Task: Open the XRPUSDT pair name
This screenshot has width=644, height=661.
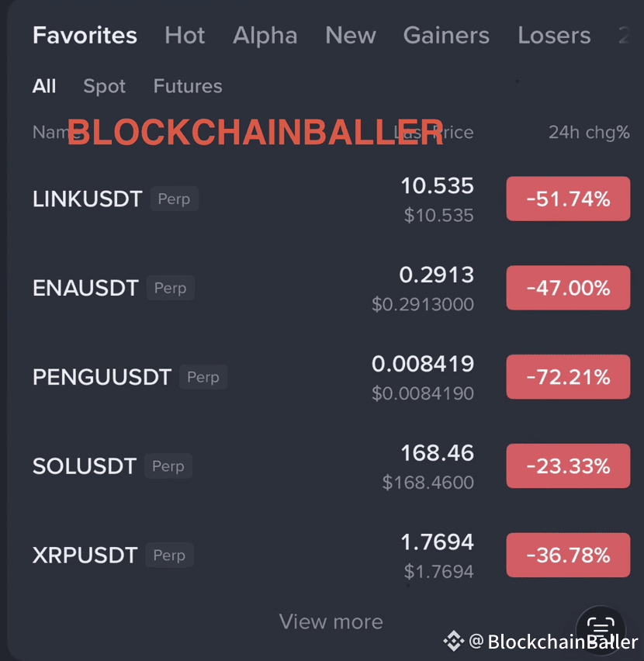Action: point(85,555)
